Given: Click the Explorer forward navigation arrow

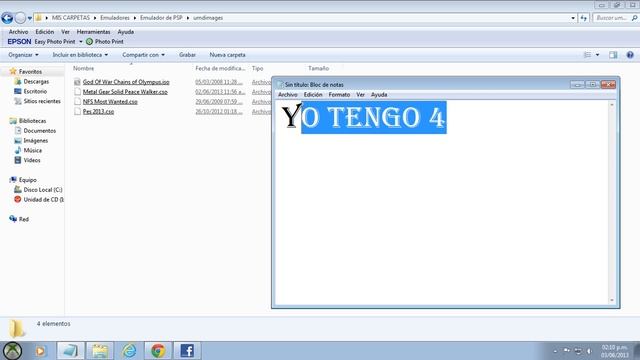Looking at the screenshot, I should (x=20, y=18).
